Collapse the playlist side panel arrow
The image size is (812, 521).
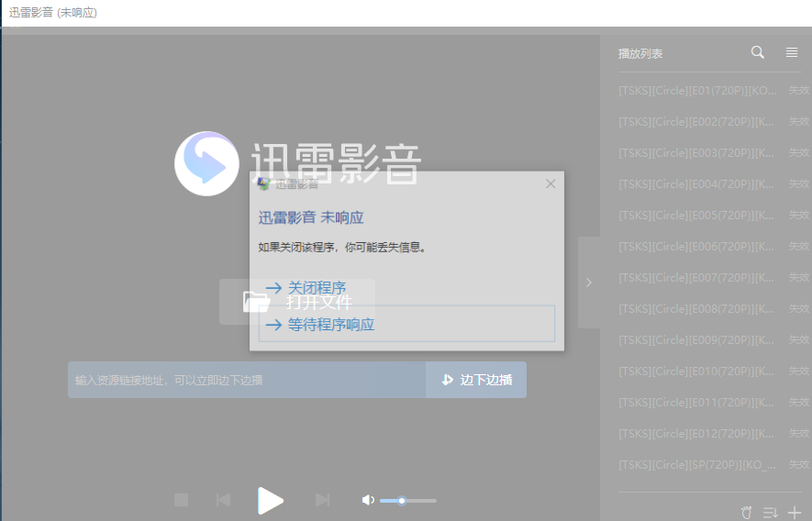tap(589, 283)
